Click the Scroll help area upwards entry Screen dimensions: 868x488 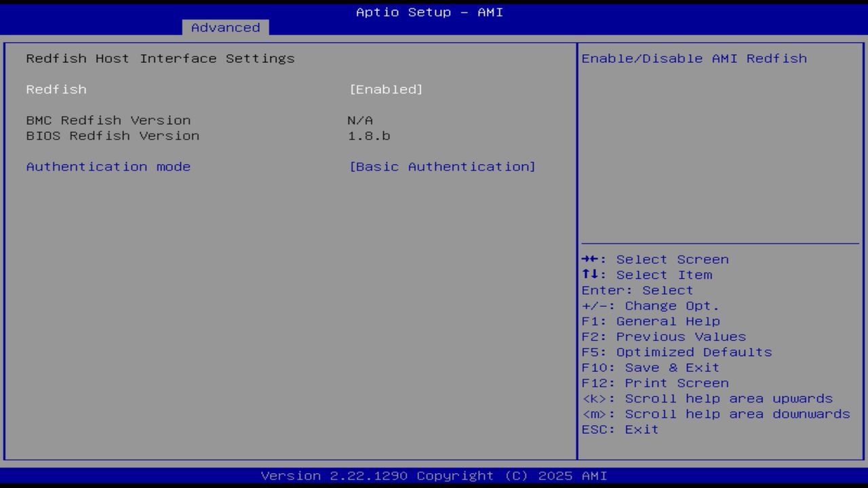[x=707, y=398]
